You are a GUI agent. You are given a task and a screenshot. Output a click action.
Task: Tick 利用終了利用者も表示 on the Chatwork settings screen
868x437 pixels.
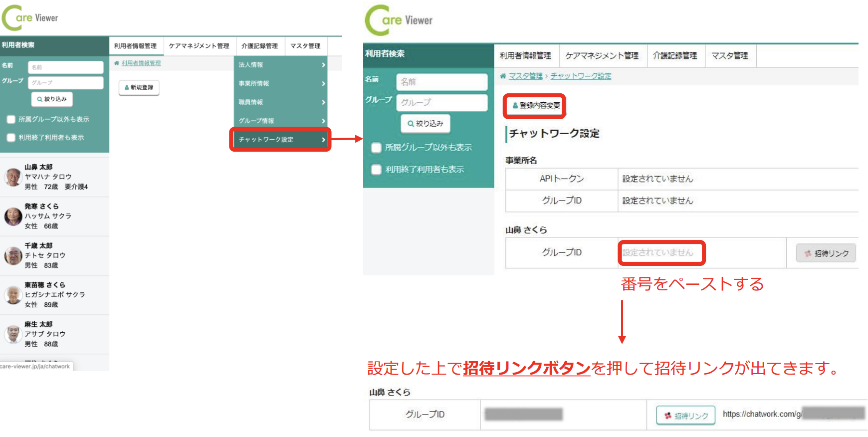(x=377, y=170)
